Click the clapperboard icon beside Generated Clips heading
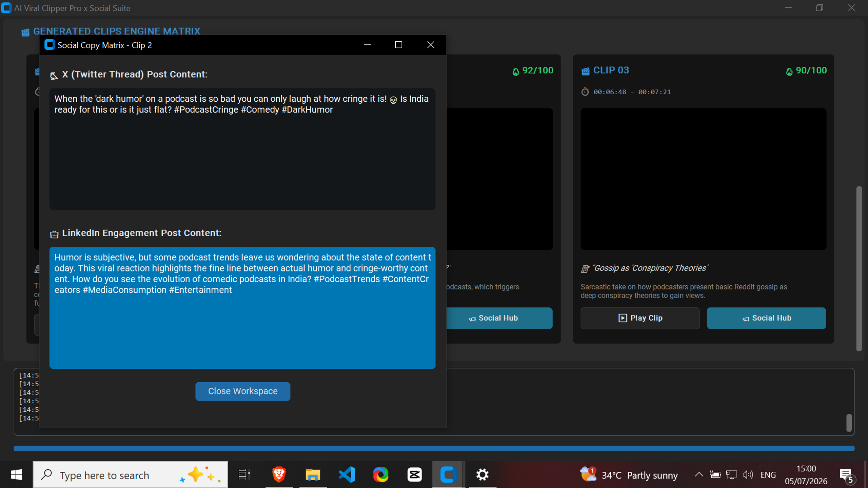Screen dimensions: 868x488 tap(25, 33)
